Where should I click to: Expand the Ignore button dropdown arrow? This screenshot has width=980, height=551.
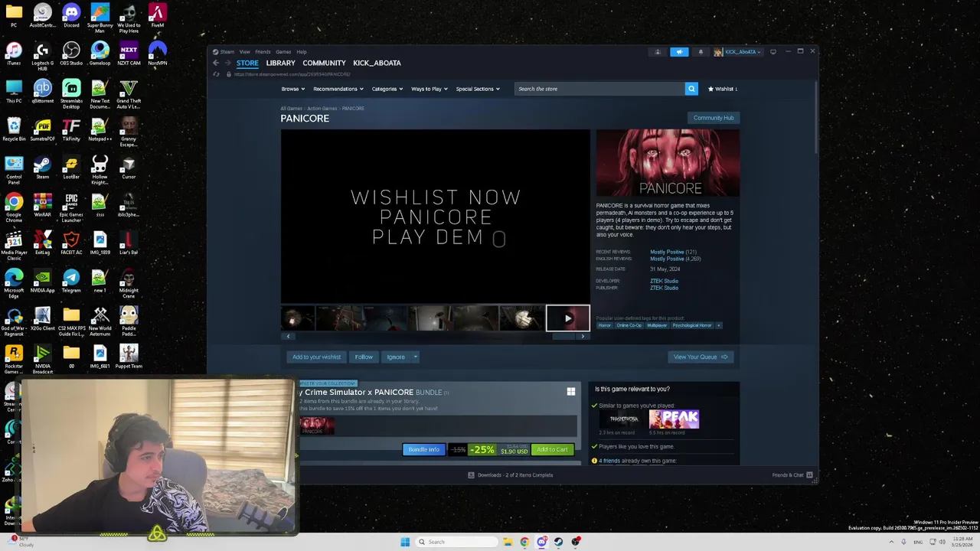416,357
